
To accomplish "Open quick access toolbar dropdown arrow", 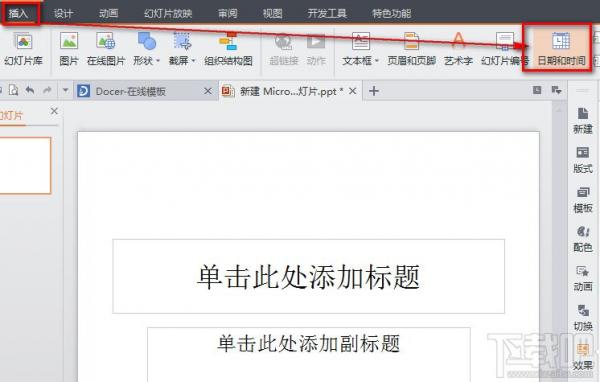I will click(x=65, y=91).
